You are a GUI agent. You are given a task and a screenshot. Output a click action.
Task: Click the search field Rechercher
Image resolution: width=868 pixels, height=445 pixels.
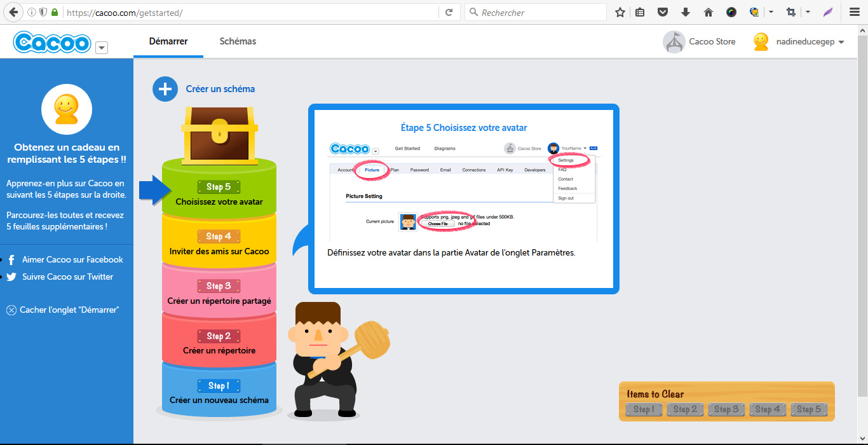point(536,12)
